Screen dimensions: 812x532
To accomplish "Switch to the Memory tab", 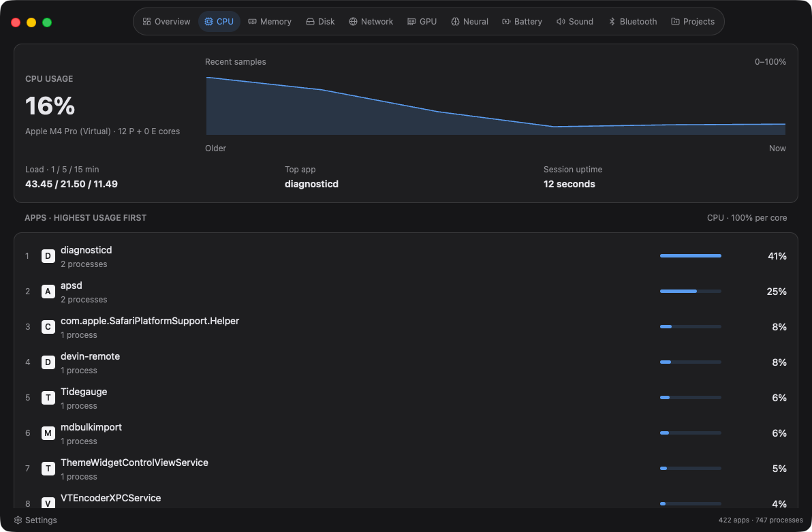I will point(270,22).
